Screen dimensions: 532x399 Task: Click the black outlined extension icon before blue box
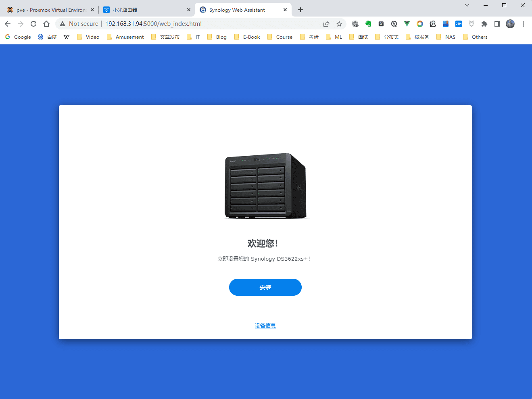pyautogui.click(x=433, y=24)
